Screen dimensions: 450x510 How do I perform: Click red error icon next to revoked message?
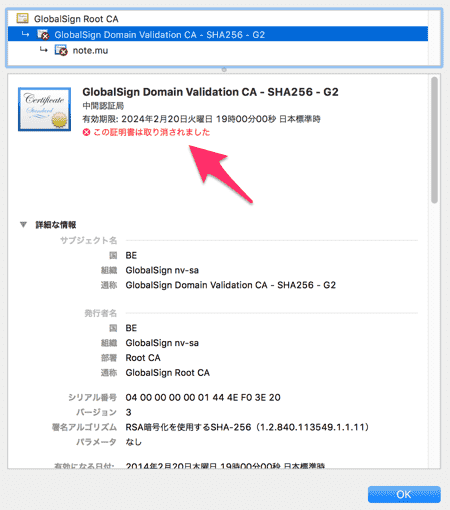point(86,132)
